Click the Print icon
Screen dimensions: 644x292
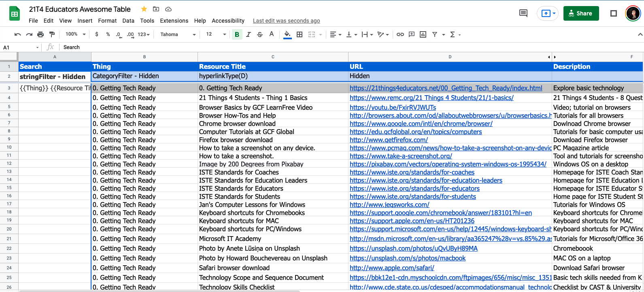point(40,34)
